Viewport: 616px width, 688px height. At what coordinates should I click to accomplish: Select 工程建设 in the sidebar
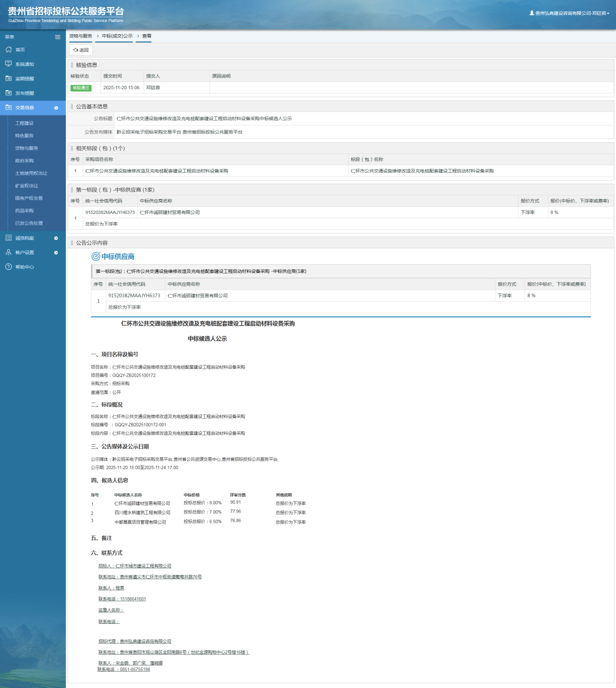(x=24, y=123)
